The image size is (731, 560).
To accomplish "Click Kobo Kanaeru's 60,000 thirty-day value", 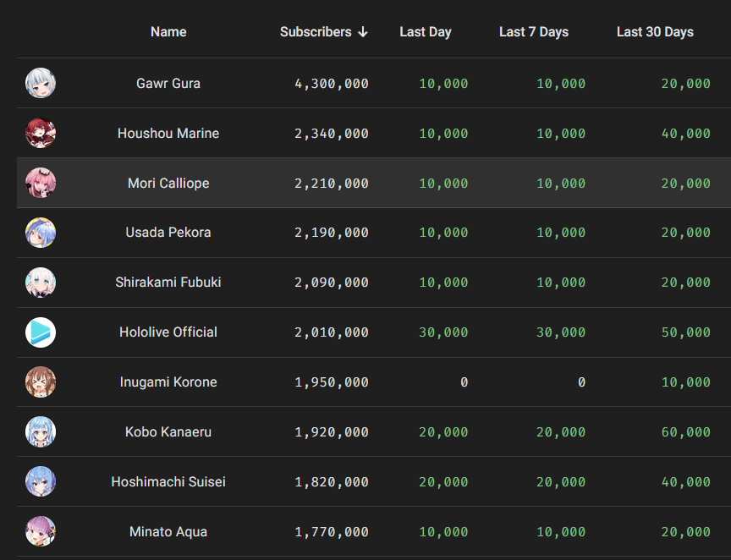I will click(x=686, y=432).
